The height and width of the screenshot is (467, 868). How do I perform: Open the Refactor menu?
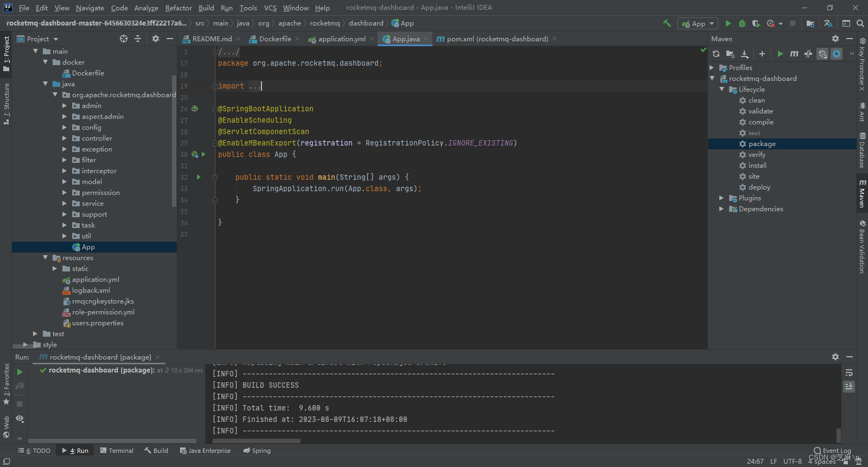pos(178,8)
